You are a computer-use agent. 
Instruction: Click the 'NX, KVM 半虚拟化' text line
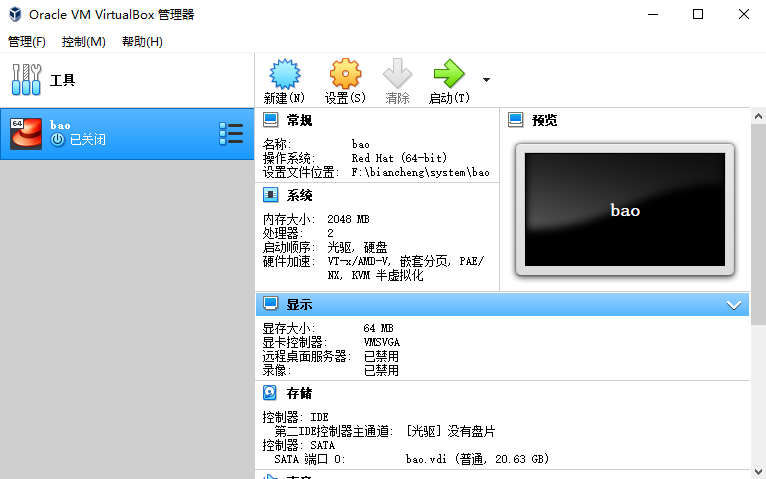375,276
